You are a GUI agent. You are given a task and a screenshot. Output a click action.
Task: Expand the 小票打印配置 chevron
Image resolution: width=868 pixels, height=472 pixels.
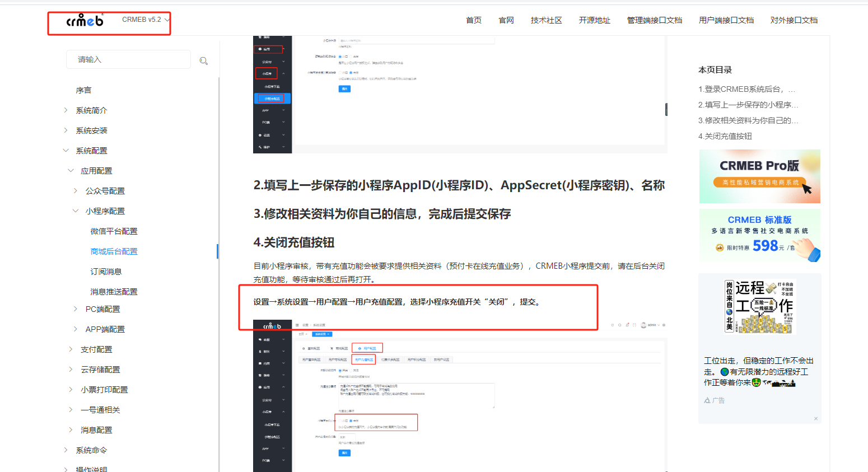click(x=71, y=390)
